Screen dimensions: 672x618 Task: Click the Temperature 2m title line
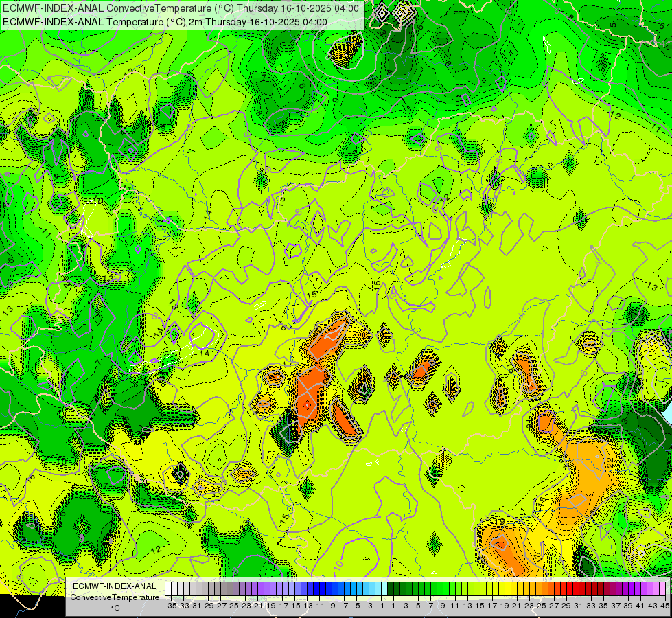pyautogui.click(x=165, y=21)
